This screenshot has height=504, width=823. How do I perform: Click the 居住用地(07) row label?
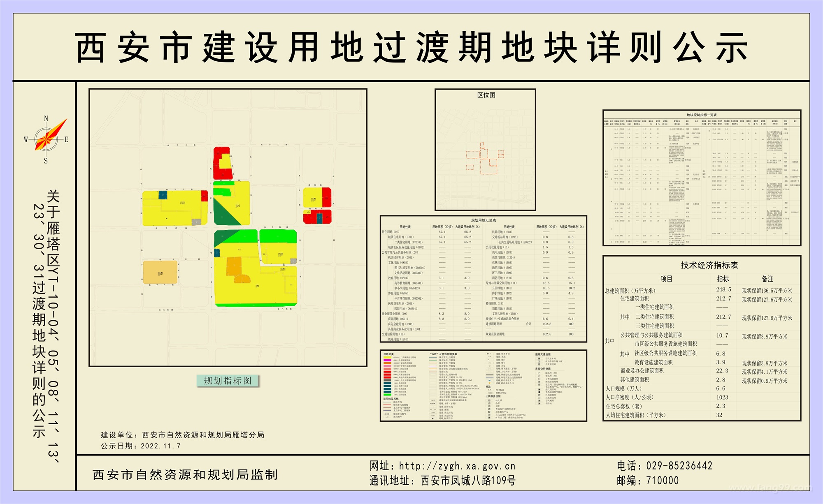click(x=391, y=232)
